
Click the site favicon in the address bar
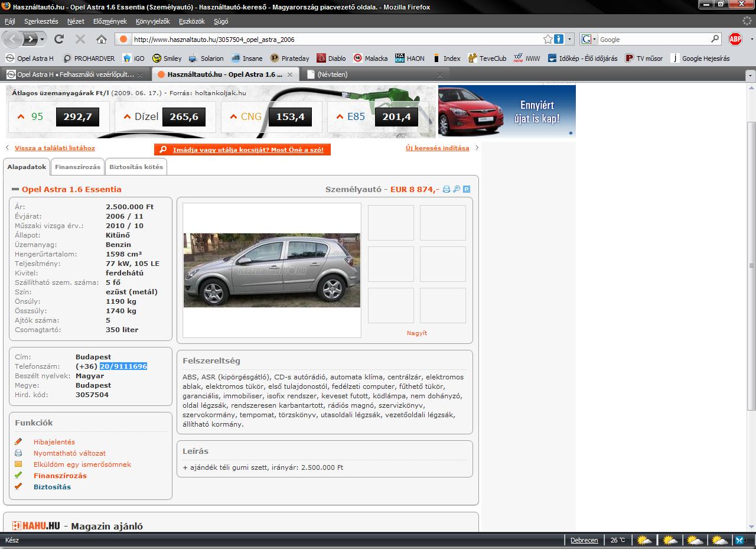pos(123,40)
